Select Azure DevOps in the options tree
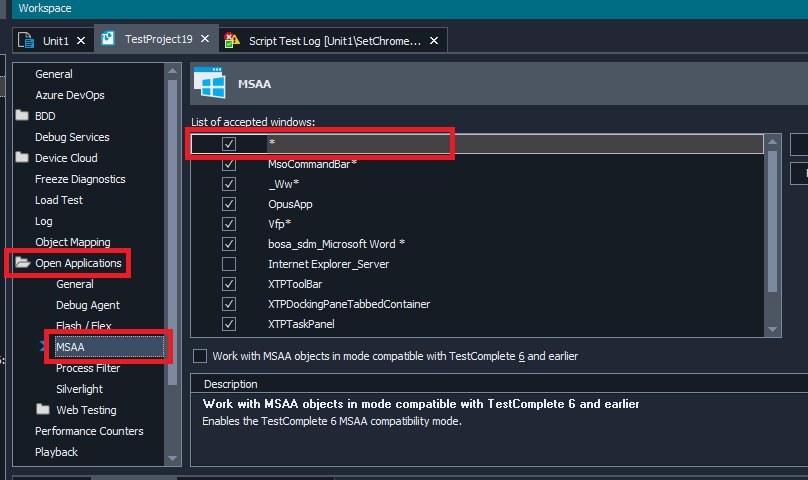The image size is (808, 480). click(x=70, y=95)
